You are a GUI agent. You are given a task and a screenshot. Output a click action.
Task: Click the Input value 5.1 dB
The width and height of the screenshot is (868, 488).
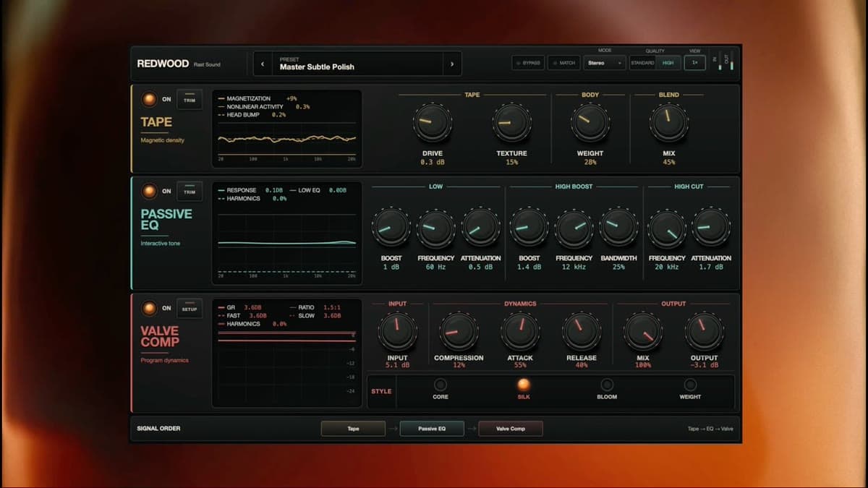(x=397, y=365)
